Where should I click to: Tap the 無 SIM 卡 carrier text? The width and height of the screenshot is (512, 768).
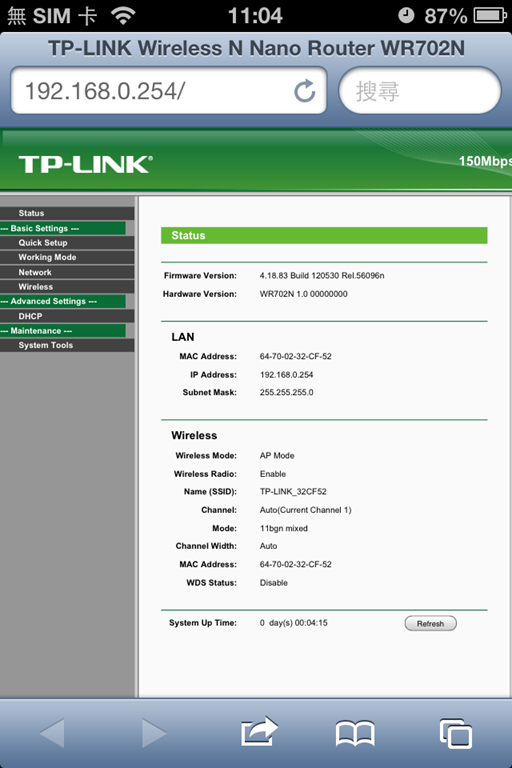coord(52,16)
